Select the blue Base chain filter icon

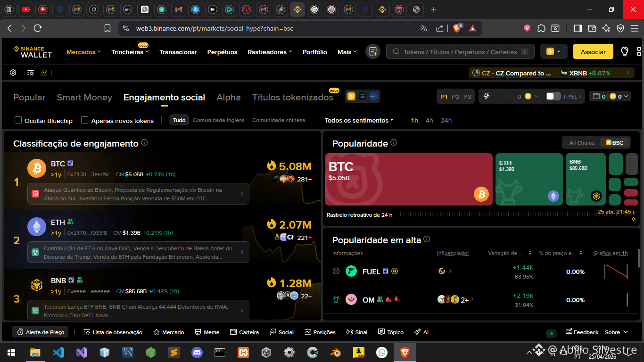(x=374, y=96)
